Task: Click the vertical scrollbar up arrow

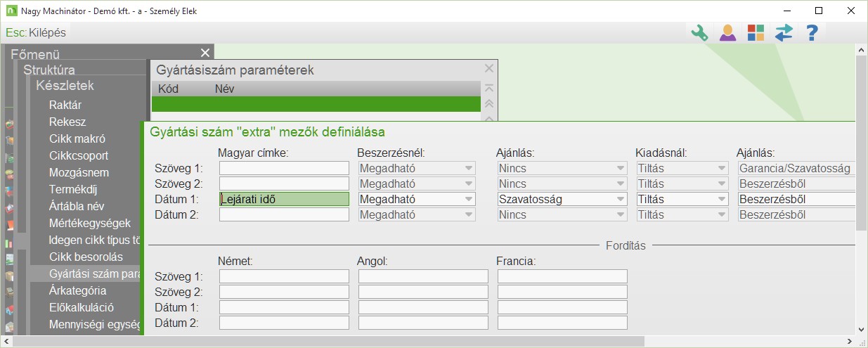Action: point(862,50)
